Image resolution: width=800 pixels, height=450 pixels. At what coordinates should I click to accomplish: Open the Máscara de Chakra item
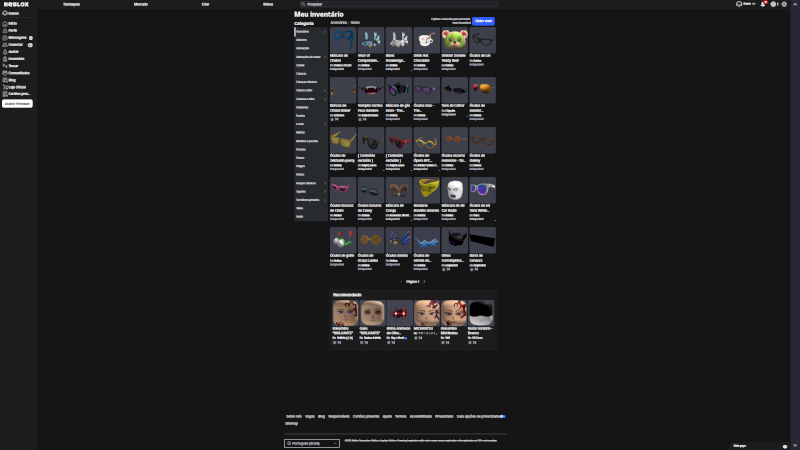[x=343, y=41]
